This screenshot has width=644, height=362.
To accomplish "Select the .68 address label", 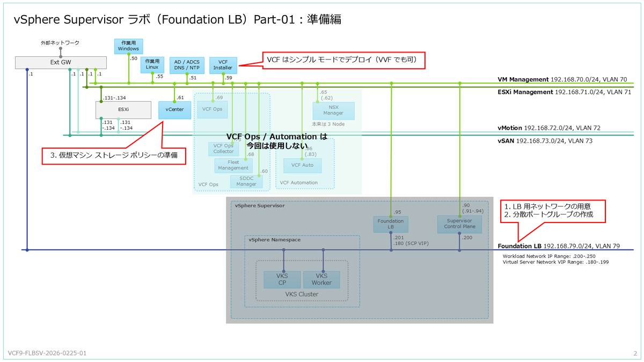I will click(250, 154).
